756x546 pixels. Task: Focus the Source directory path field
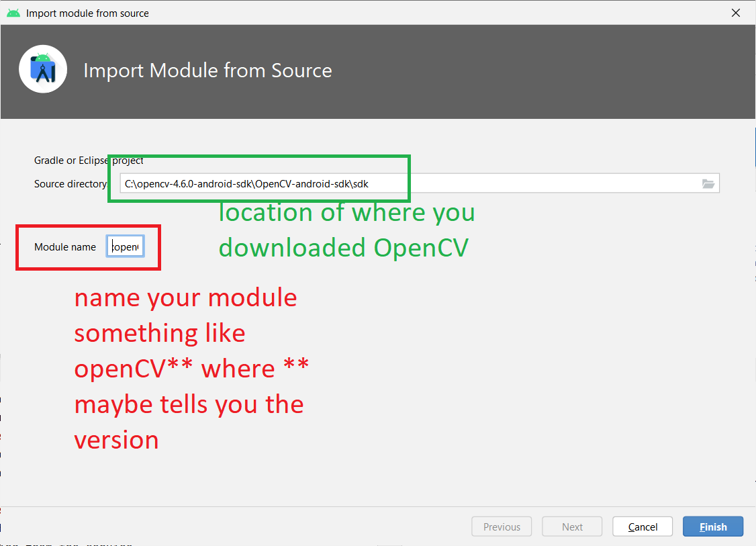pos(403,184)
